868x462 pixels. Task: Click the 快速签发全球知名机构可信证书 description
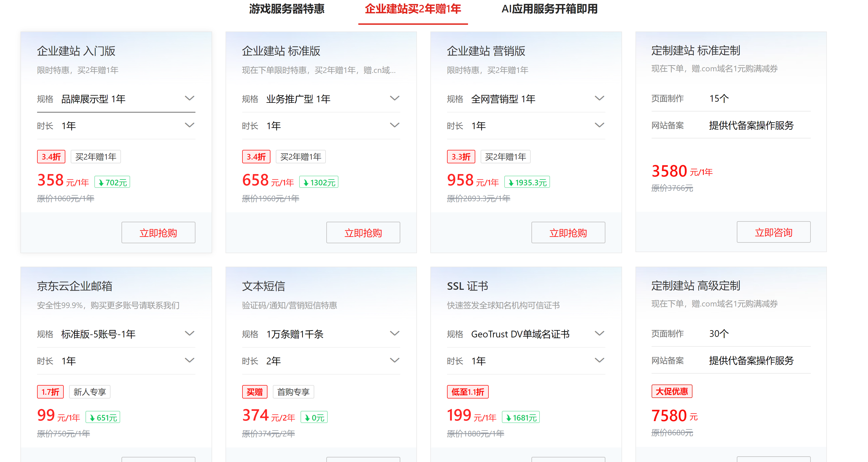click(503, 305)
